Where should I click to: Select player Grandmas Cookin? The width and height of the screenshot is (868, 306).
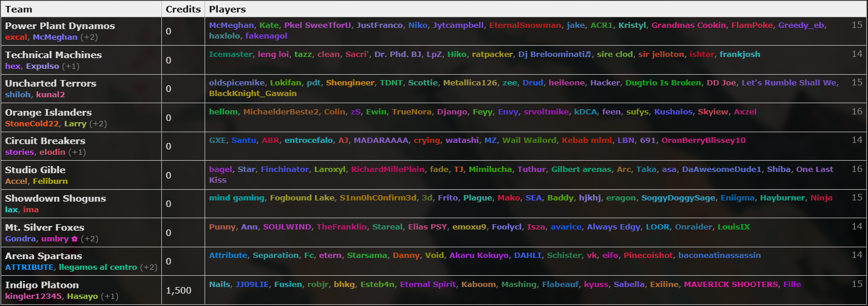point(688,25)
